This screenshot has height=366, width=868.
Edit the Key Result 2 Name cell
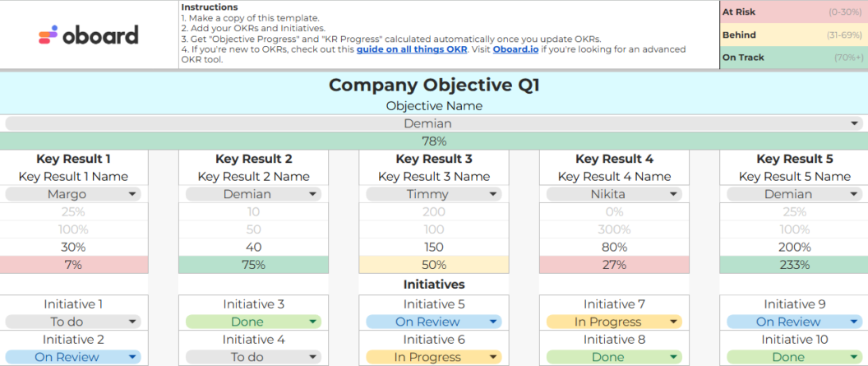(253, 177)
